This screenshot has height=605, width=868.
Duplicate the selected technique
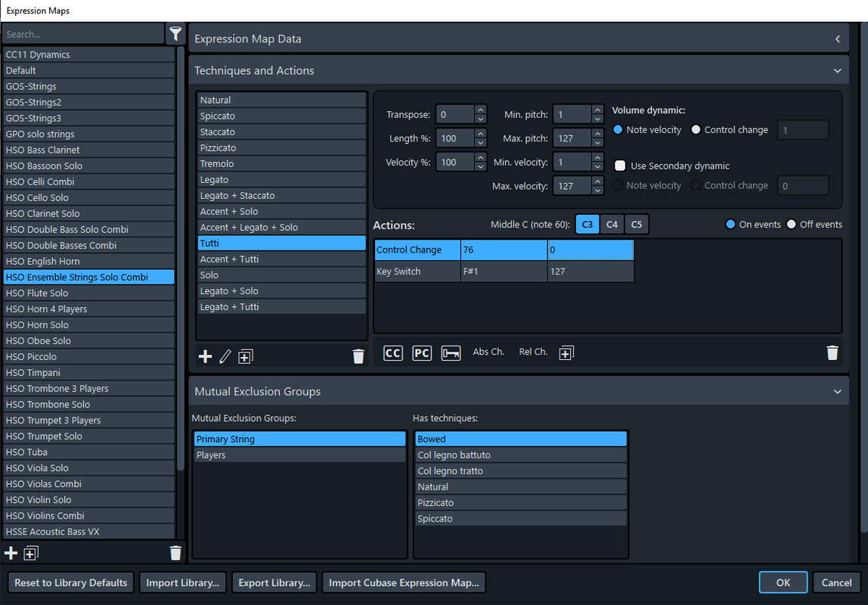point(245,356)
